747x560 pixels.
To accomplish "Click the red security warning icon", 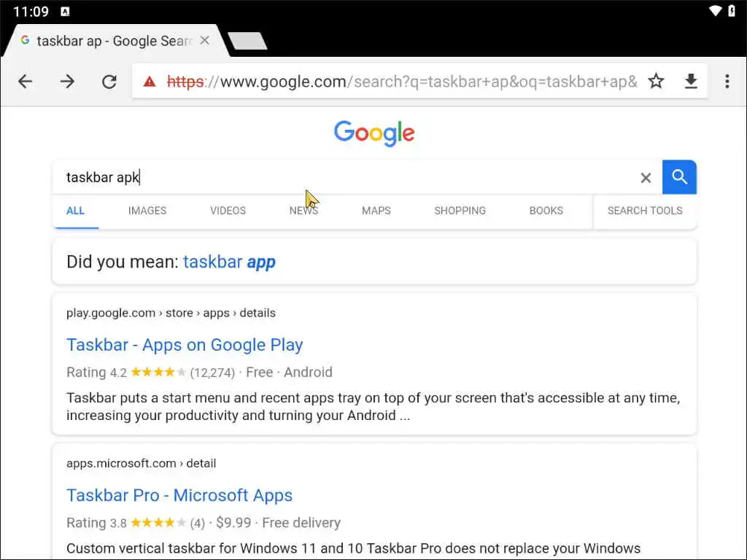I will (150, 82).
